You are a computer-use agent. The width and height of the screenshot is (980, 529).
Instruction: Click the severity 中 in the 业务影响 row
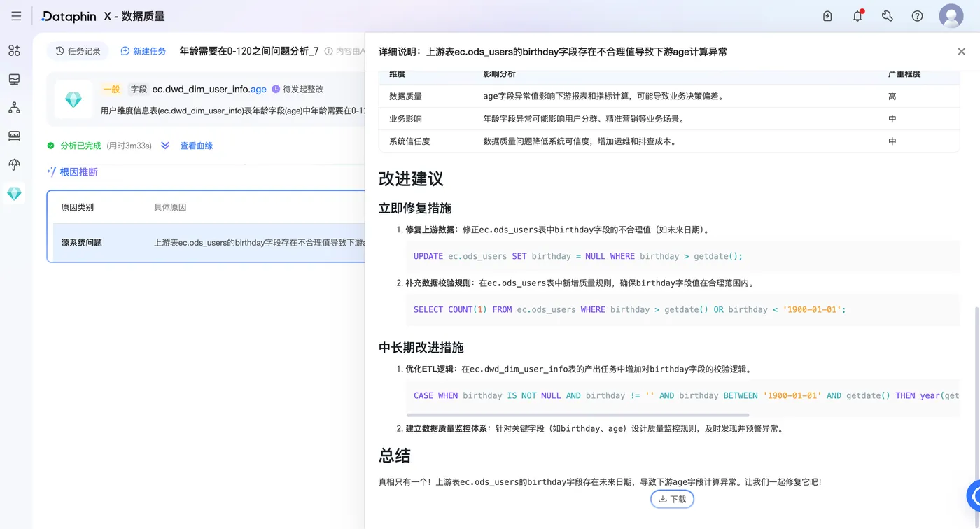892,119
